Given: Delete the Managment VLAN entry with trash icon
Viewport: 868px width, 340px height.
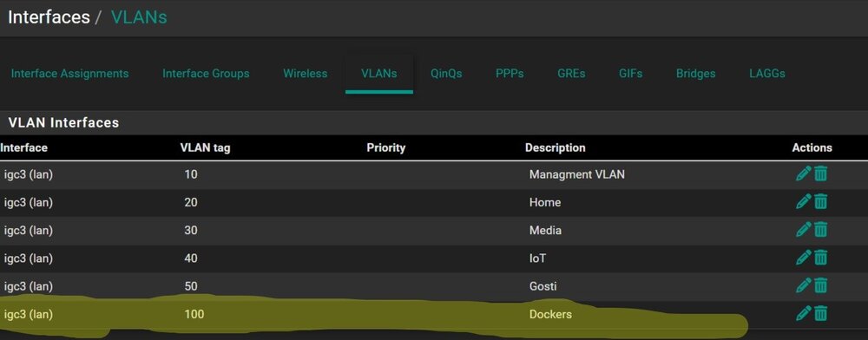Looking at the screenshot, I should tap(821, 174).
